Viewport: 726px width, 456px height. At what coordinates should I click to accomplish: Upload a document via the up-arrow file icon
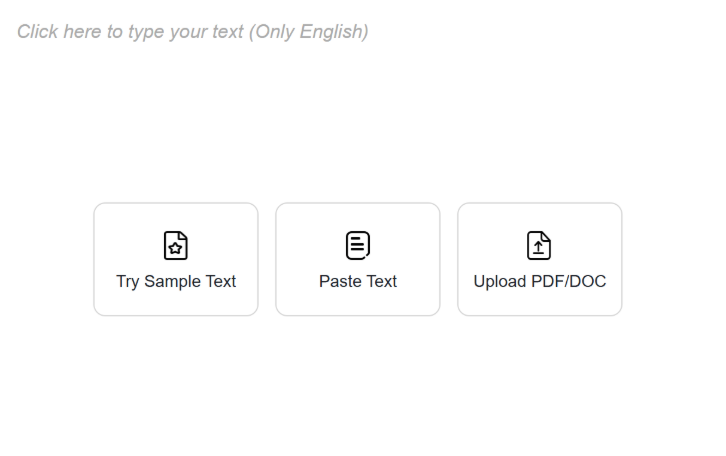539,245
